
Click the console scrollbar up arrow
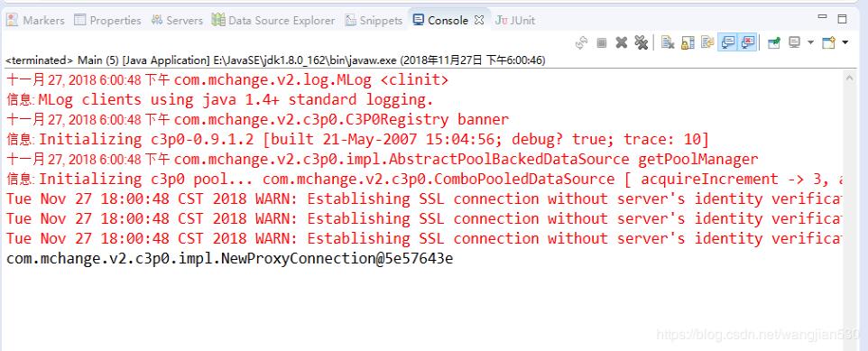tap(850, 79)
